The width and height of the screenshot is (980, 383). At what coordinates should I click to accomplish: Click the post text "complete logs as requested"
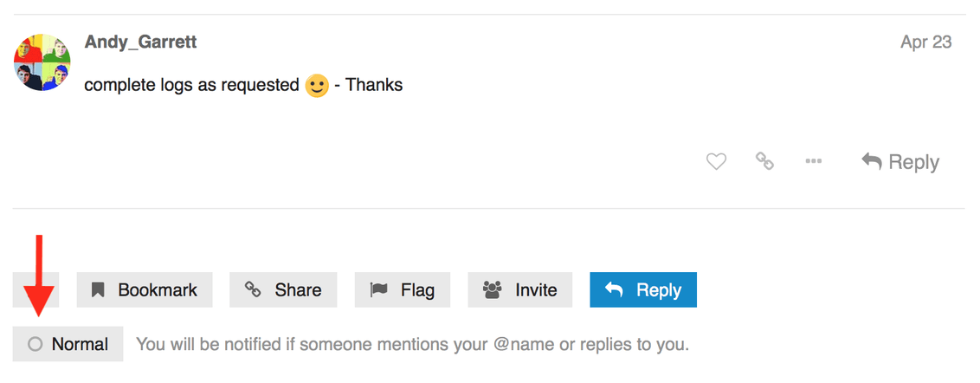pyautogui.click(x=191, y=86)
